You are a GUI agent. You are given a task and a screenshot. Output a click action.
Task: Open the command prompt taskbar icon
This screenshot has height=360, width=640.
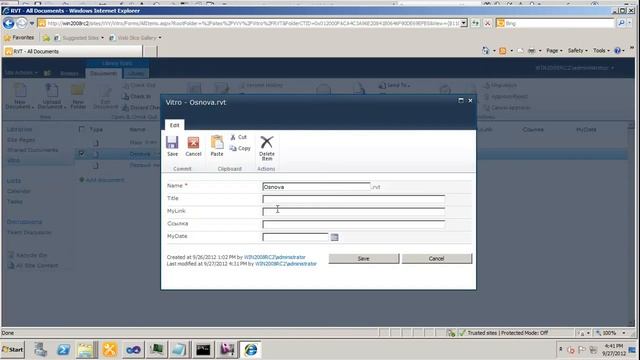pyautogui.click(x=203, y=349)
